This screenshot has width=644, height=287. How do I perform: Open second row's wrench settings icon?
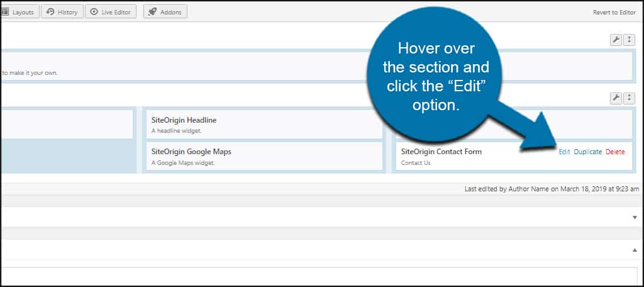tap(616, 98)
